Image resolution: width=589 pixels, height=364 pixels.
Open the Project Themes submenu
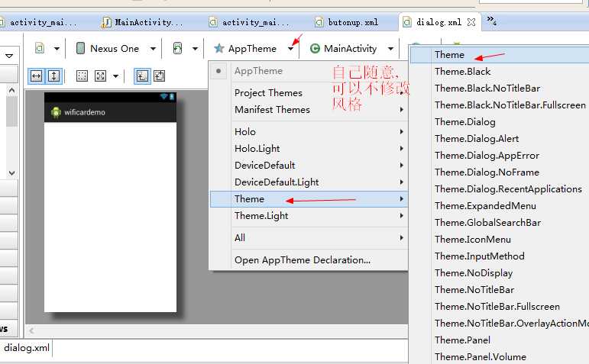click(x=309, y=93)
